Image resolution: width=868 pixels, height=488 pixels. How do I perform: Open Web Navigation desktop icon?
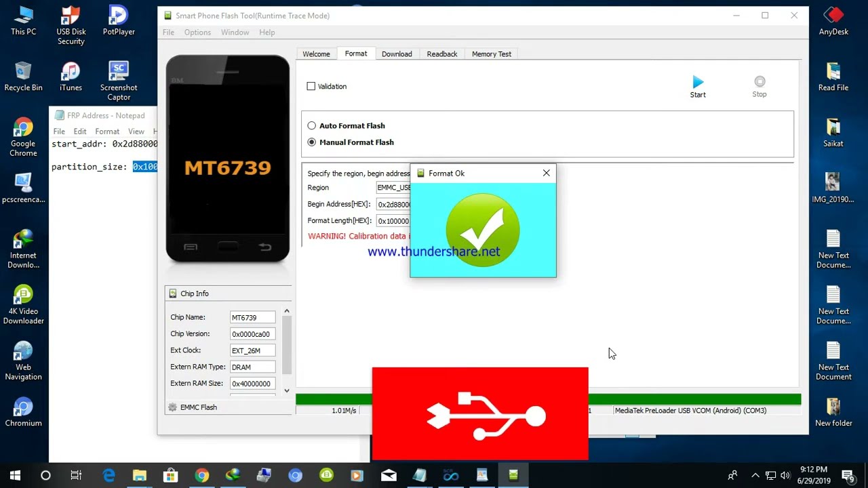[x=23, y=360]
